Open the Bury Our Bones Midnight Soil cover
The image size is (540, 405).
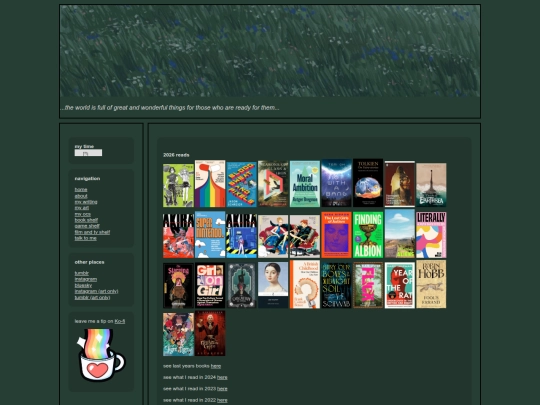pos(336,285)
